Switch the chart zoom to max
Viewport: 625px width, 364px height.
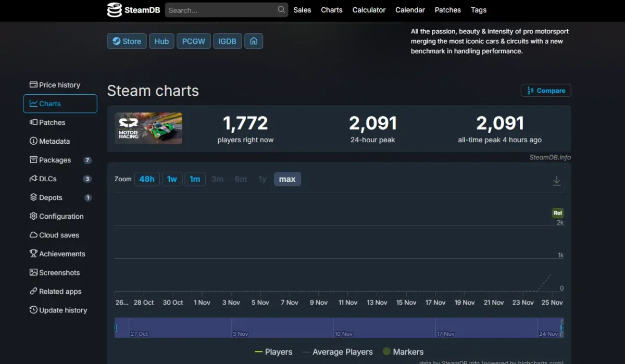click(x=287, y=179)
